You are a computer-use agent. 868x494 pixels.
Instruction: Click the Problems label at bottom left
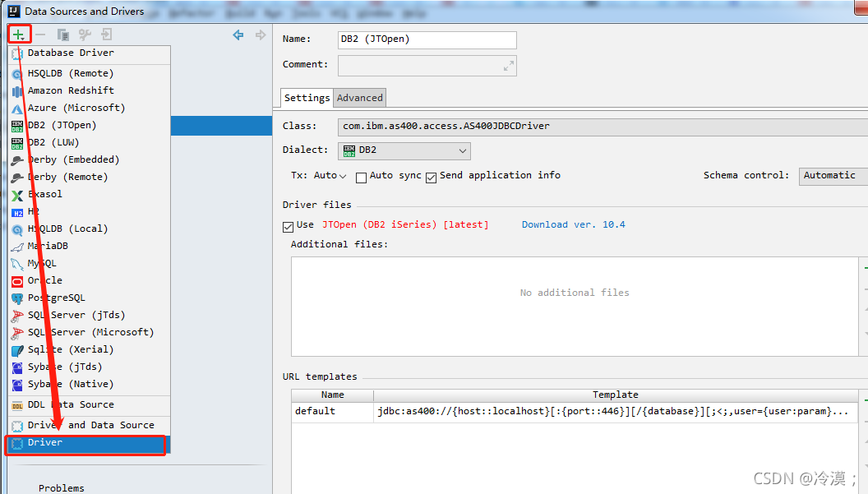point(62,488)
